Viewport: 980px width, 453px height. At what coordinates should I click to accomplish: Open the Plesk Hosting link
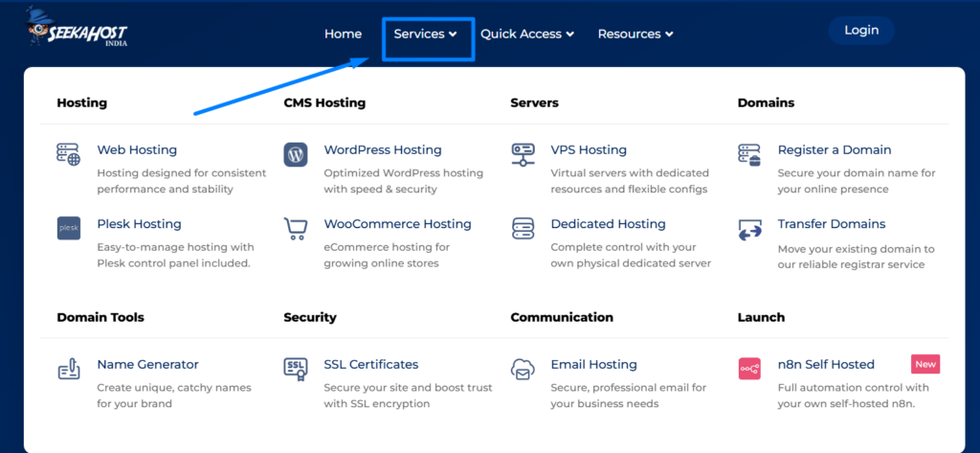pos(140,224)
